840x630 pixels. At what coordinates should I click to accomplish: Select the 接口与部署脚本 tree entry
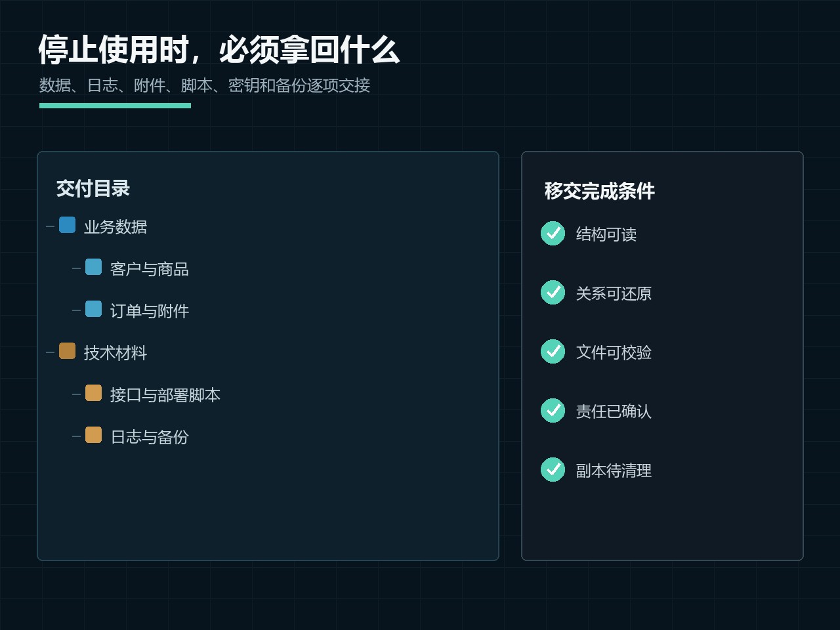[x=165, y=395]
